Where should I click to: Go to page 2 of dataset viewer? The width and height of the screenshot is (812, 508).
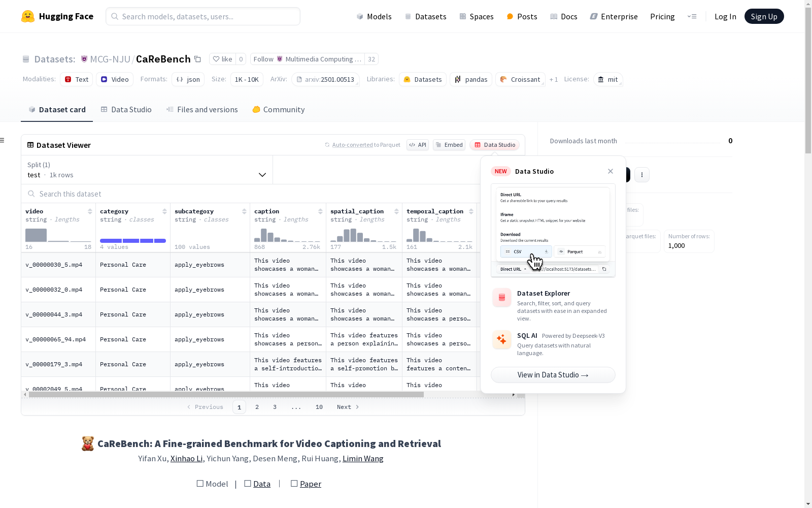pos(257,407)
